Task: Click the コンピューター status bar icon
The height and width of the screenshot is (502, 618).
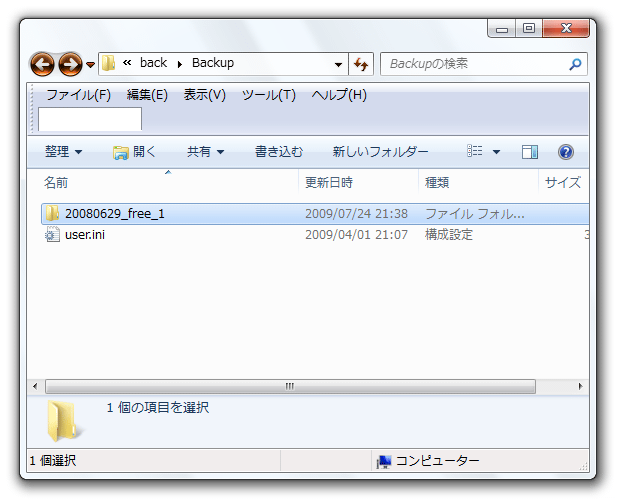Action: coord(384,461)
